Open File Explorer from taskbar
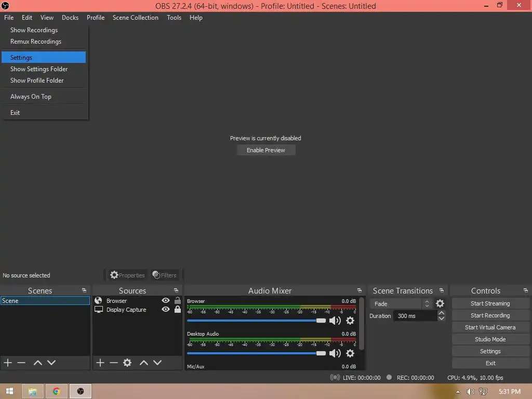Image resolution: width=532 pixels, height=399 pixels. point(33,392)
